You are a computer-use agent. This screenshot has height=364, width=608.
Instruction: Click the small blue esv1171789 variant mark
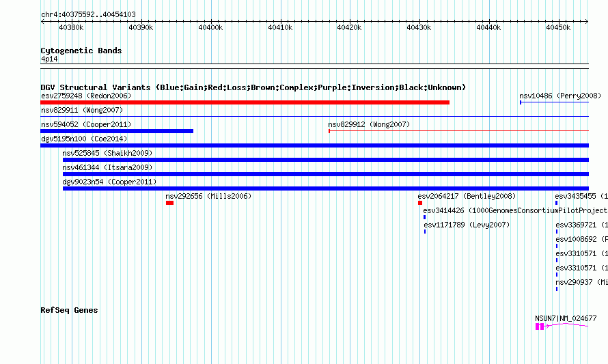pyautogui.click(x=425, y=232)
